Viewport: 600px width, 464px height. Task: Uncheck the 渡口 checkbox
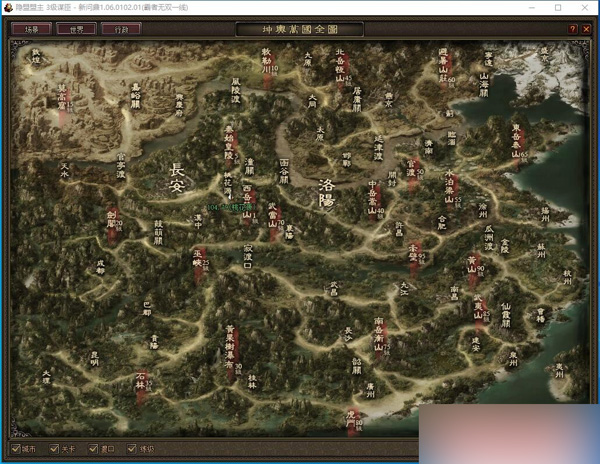coord(94,448)
